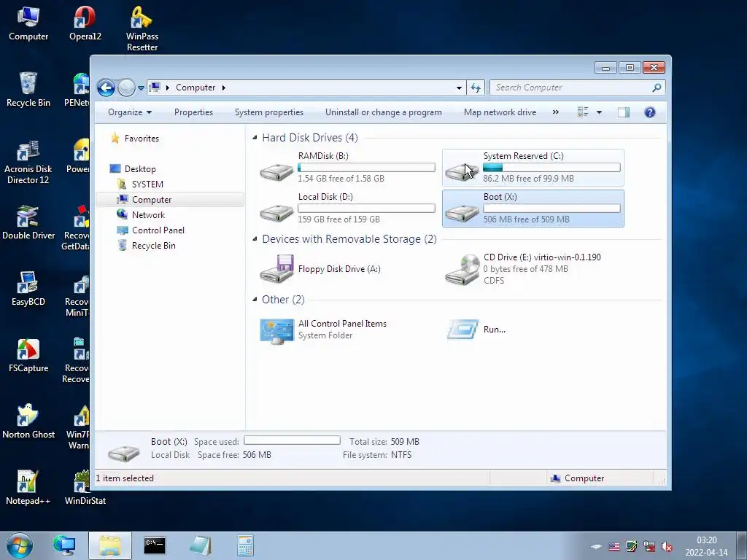The image size is (747, 560).
Task: Launch the EasyBCD desktop shortcut
Action: coord(28,289)
